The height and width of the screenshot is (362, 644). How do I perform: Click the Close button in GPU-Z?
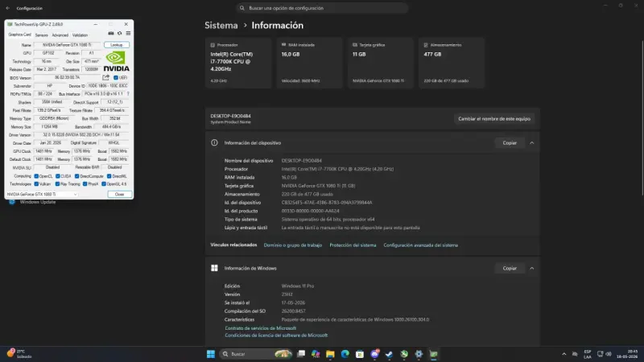click(119, 194)
